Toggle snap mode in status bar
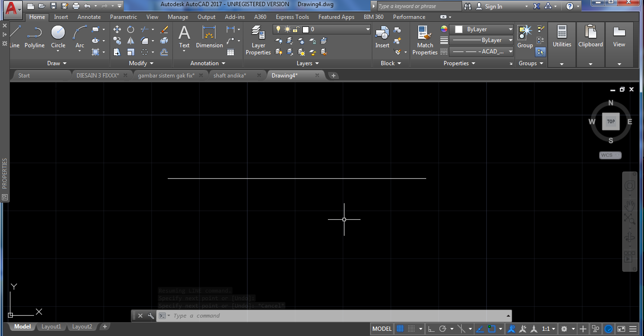This screenshot has height=336, width=644. pyautogui.click(x=411, y=328)
